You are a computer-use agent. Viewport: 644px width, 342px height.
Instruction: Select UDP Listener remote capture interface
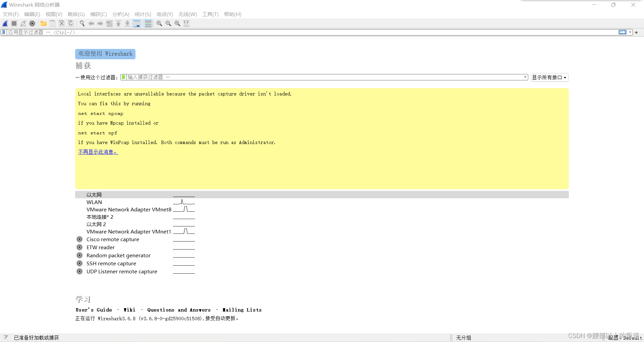coord(122,272)
